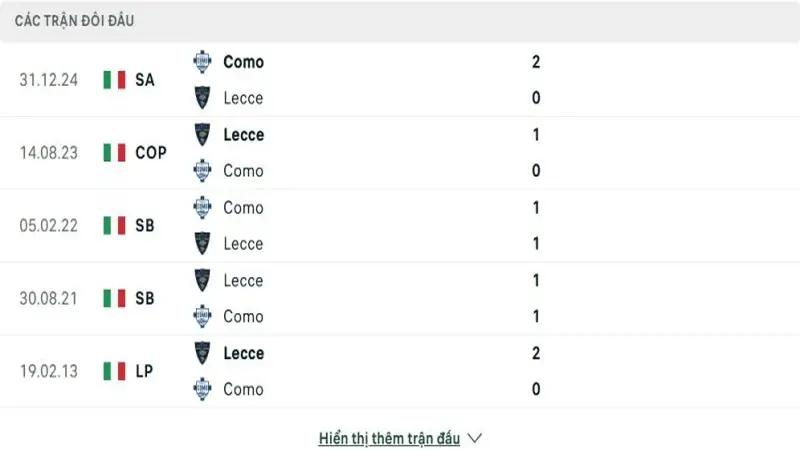The image size is (800, 450).
Task: Click the Como crest in the 14.08.23 match
Action: coord(203,170)
